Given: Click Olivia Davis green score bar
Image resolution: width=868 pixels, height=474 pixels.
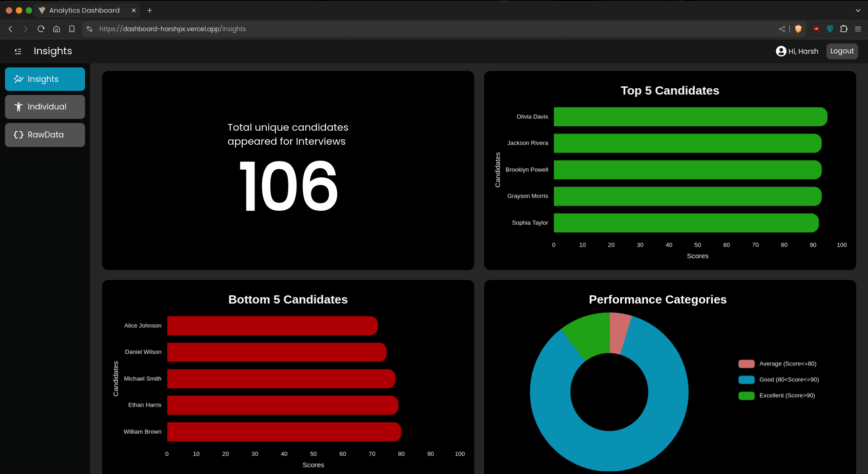Looking at the screenshot, I should pyautogui.click(x=690, y=117).
